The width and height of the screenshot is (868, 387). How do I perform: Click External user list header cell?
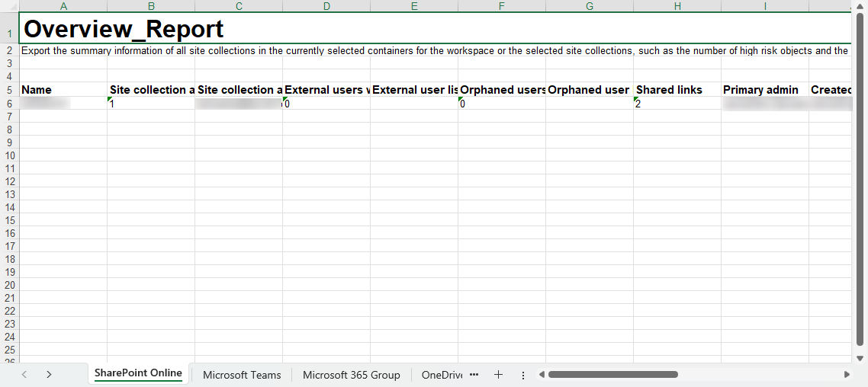[x=414, y=90]
